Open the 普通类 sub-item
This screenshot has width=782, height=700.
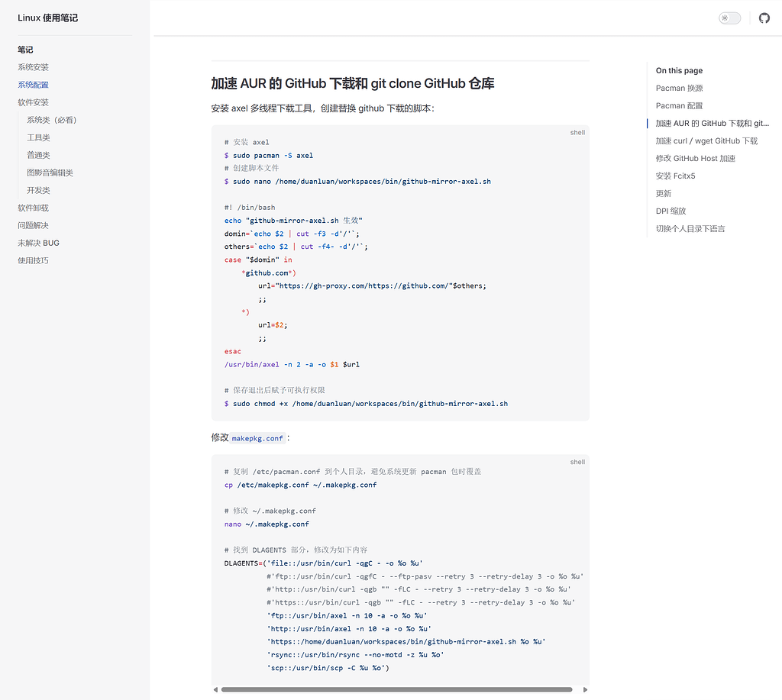[x=38, y=155]
